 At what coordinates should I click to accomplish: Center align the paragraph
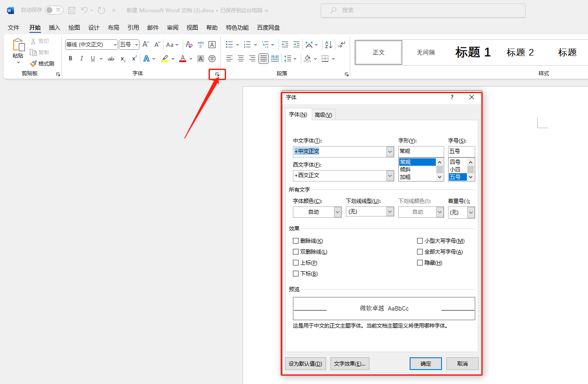(241, 59)
